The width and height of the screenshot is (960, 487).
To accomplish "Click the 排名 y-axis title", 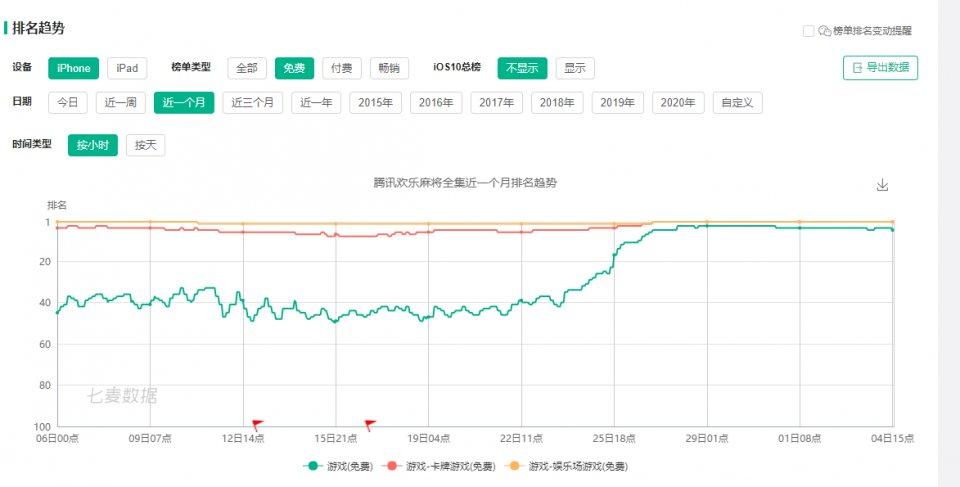I will tap(57, 205).
